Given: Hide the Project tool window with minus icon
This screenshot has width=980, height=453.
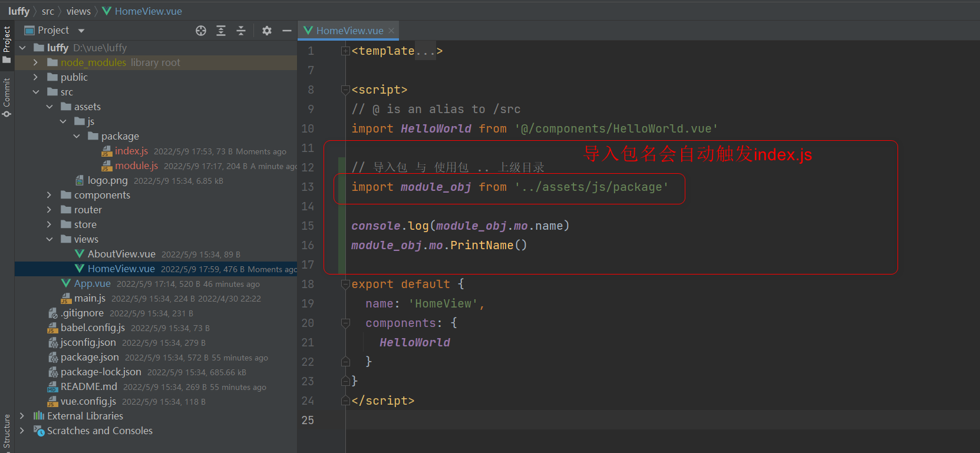Looking at the screenshot, I should 287,31.
